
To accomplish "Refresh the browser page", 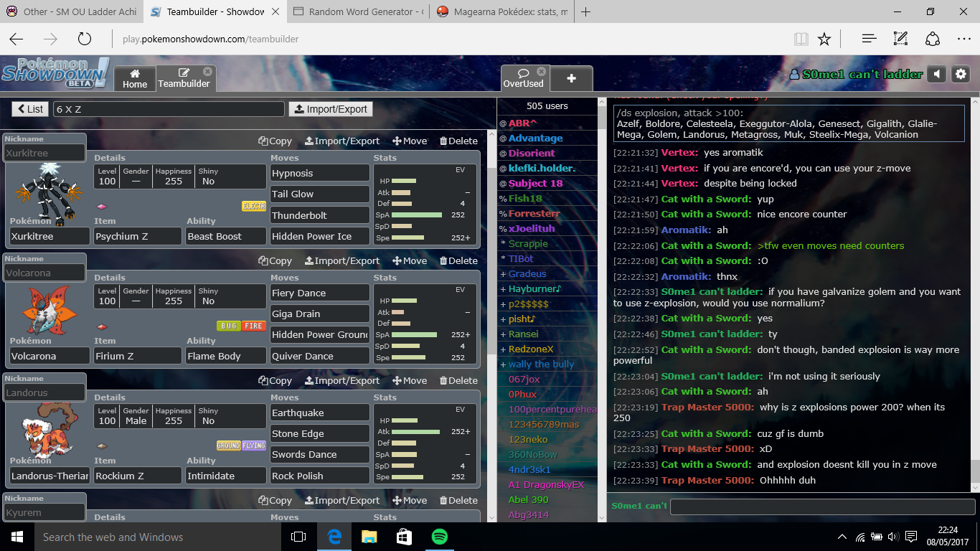I will click(x=84, y=39).
